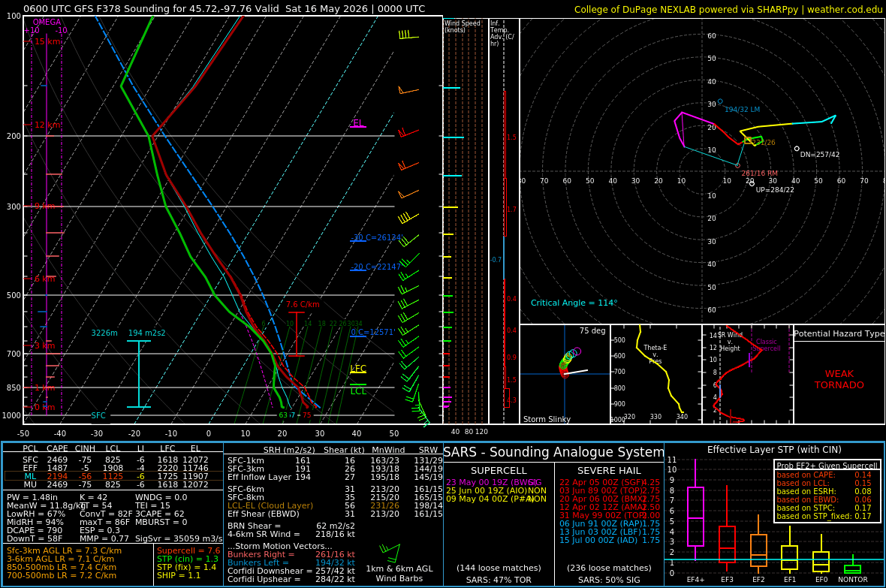Click the 'Theta-E v. Pres' plot label
886x588 pixels.
tap(655, 354)
